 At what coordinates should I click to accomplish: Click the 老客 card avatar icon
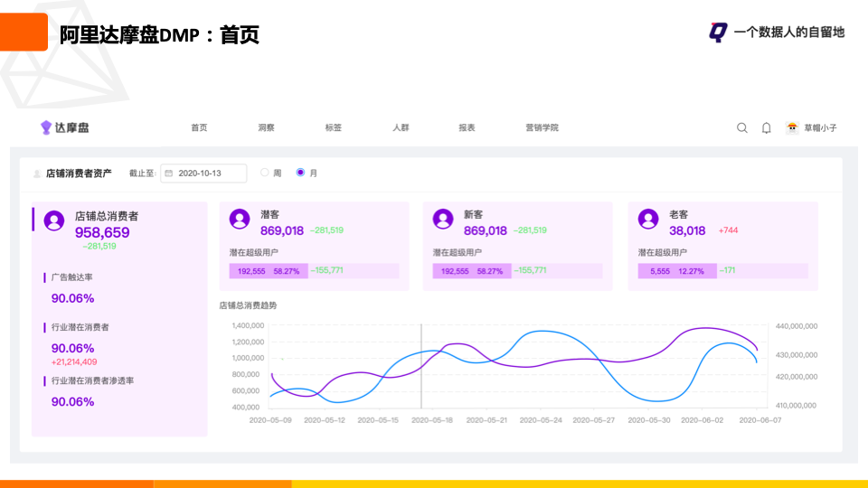point(648,219)
